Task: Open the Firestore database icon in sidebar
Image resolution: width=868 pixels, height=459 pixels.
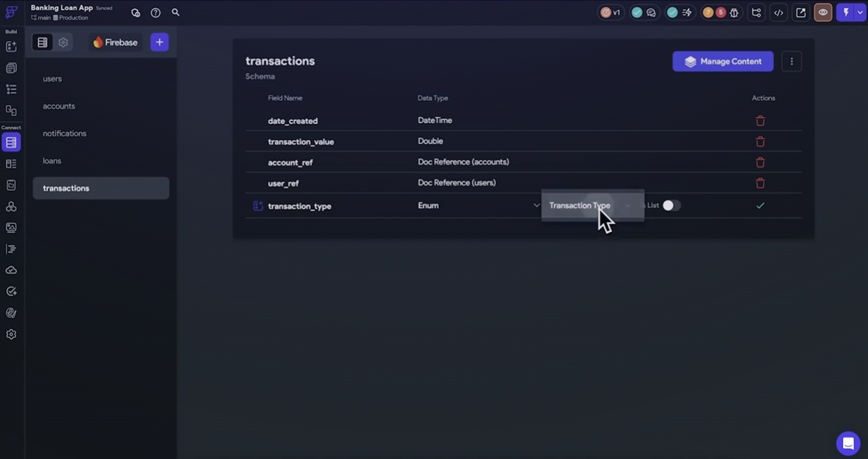Action: 11,143
